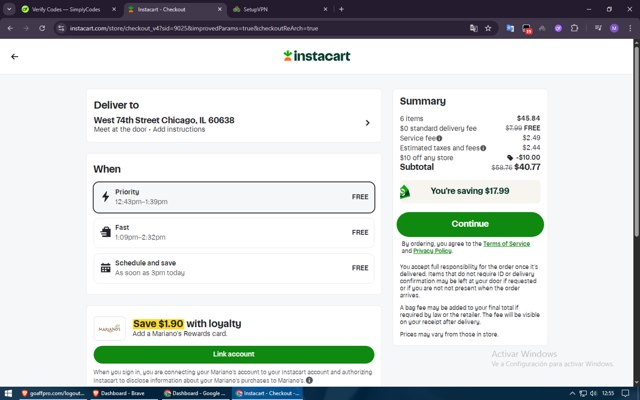Click the address bar URL
Screen dimensions: 640x400
coord(194,28)
